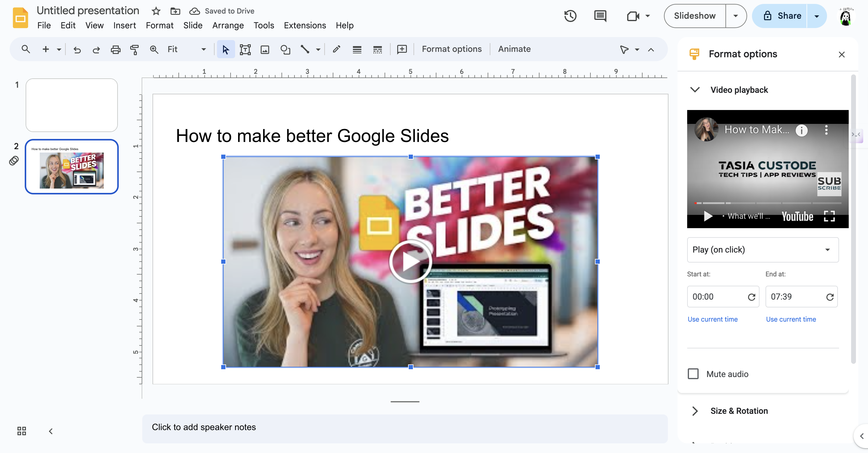Star the Untitled presentation
This screenshot has height=453, width=868.
[x=156, y=11]
